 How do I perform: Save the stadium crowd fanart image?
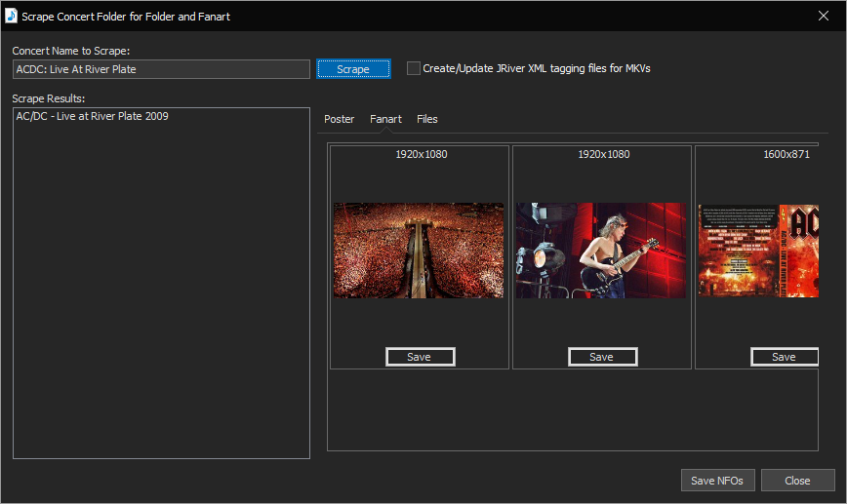click(420, 357)
